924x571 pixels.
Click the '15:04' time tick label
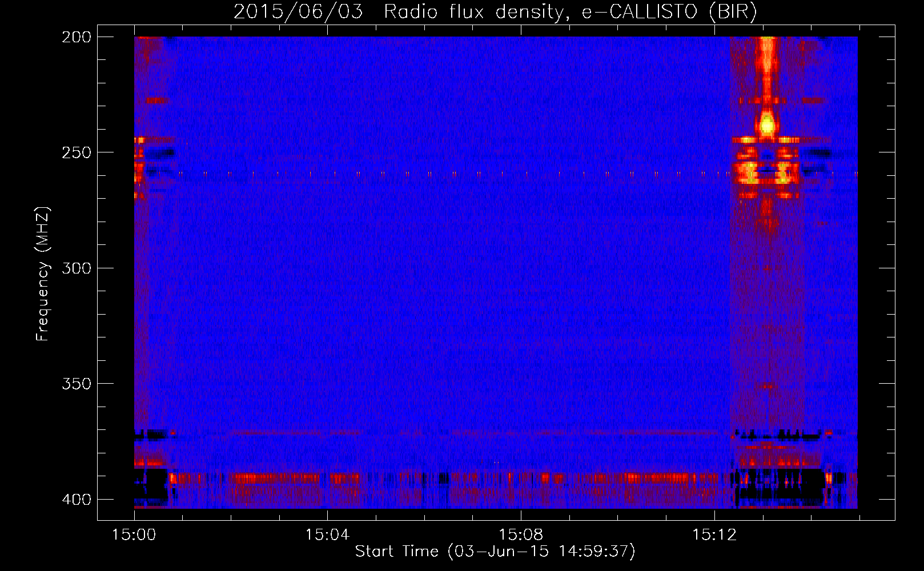[327, 535]
